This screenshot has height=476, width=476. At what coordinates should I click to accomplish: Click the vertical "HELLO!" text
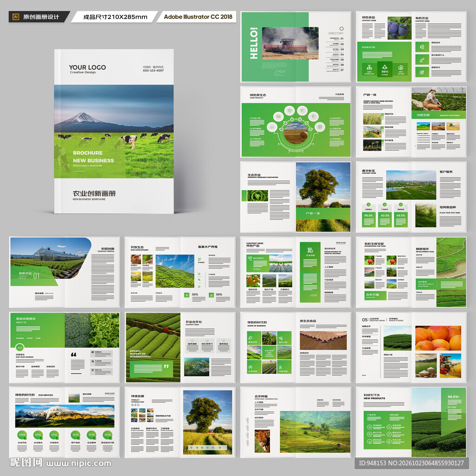(253, 43)
